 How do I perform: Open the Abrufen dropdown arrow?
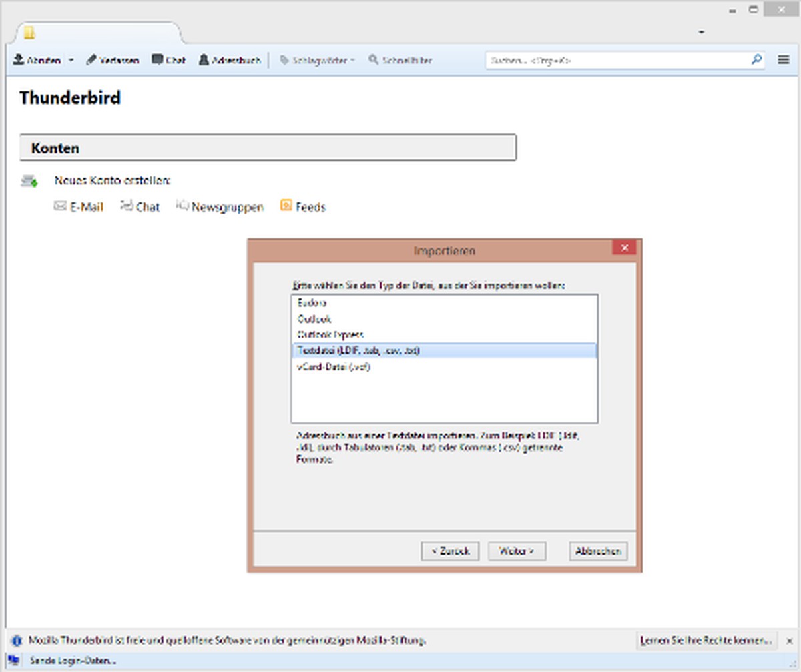(x=71, y=60)
